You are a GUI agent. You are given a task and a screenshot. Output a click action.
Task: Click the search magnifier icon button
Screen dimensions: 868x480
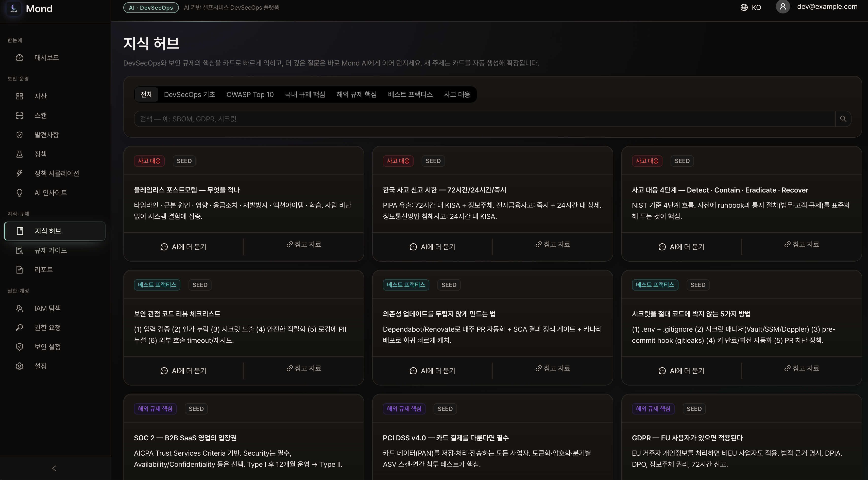[x=843, y=119]
